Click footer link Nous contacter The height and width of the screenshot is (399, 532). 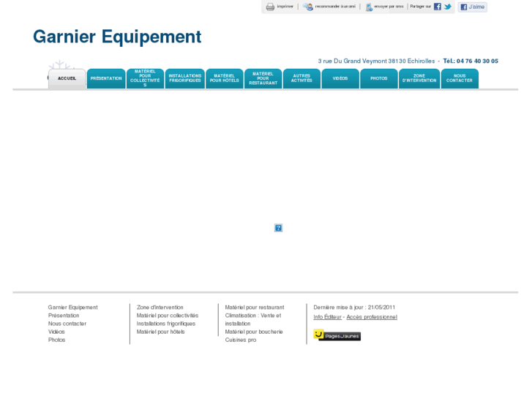click(67, 324)
